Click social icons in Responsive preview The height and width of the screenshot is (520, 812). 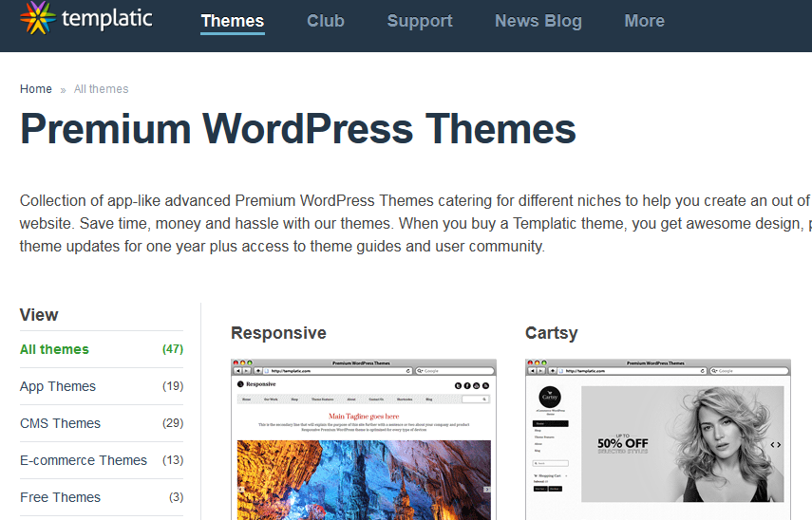click(472, 385)
